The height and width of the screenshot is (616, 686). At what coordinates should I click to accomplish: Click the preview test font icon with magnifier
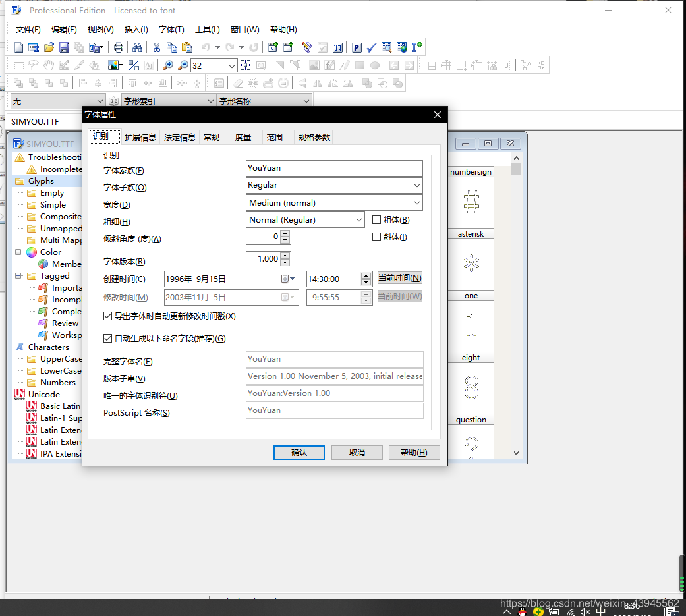pyautogui.click(x=386, y=47)
